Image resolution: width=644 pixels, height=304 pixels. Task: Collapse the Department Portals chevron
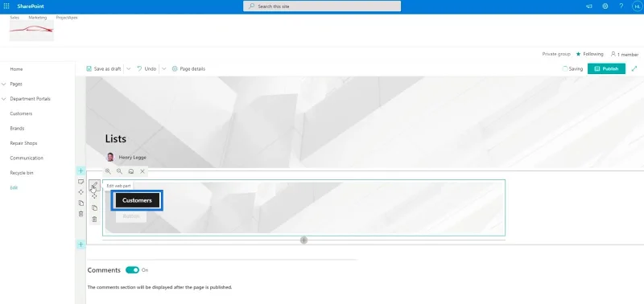4,99
